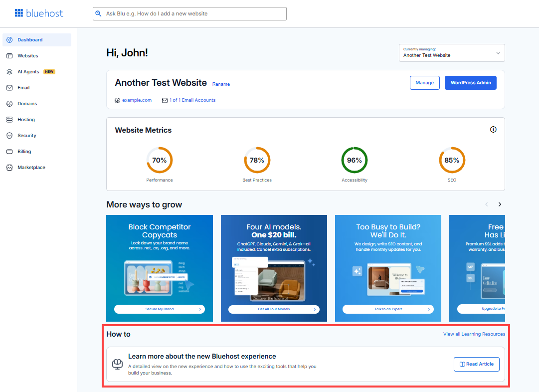Click the Block Competitor Copycats card image
Image resolution: width=539 pixels, height=392 pixels.
(160, 278)
